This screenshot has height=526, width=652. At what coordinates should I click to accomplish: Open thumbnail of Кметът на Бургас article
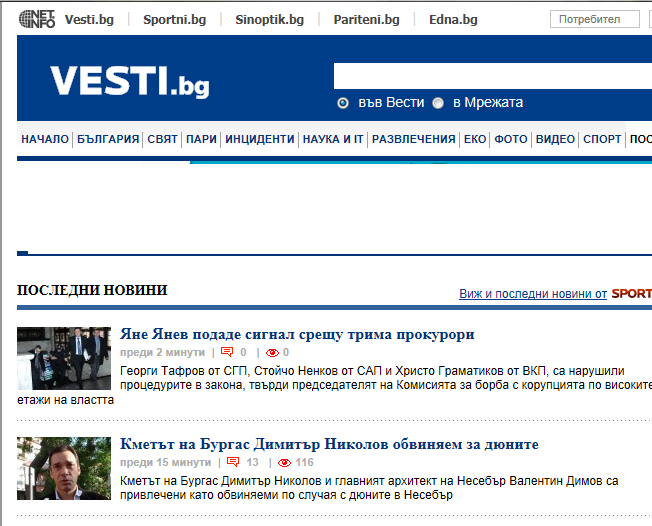64,468
